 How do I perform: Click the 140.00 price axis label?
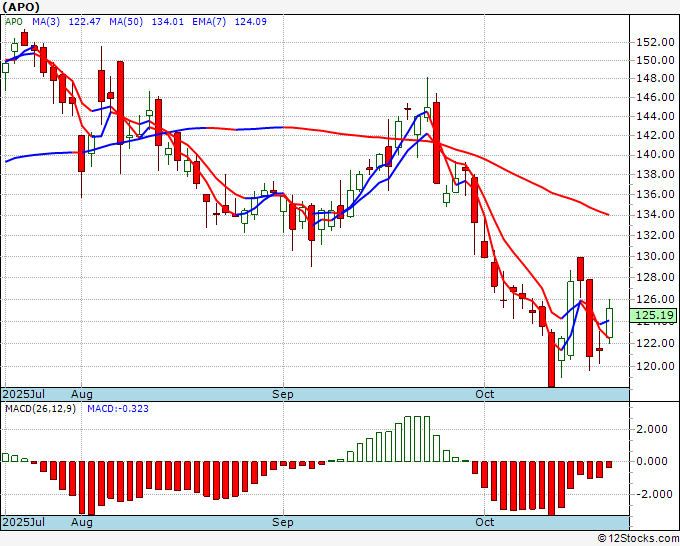(655, 154)
